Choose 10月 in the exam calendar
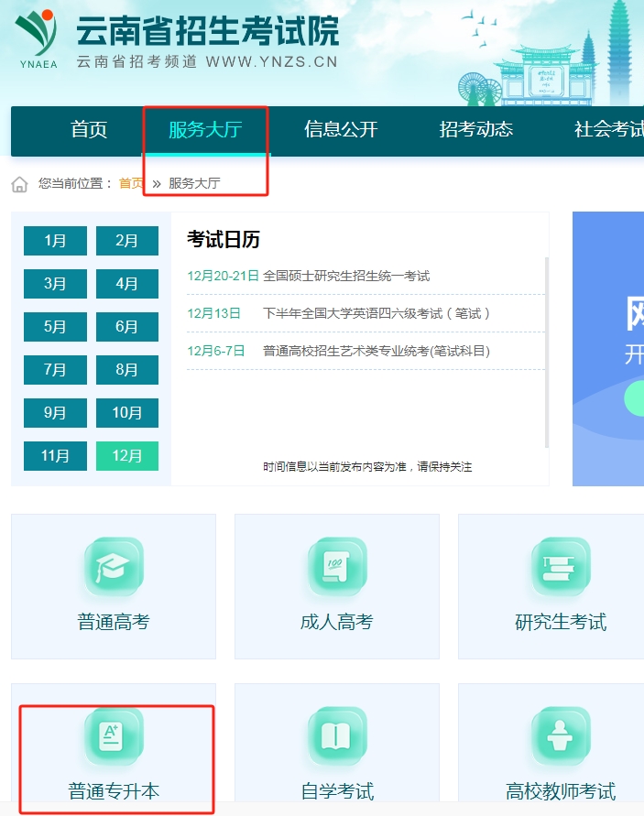This screenshot has height=816, width=644. click(127, 413)
